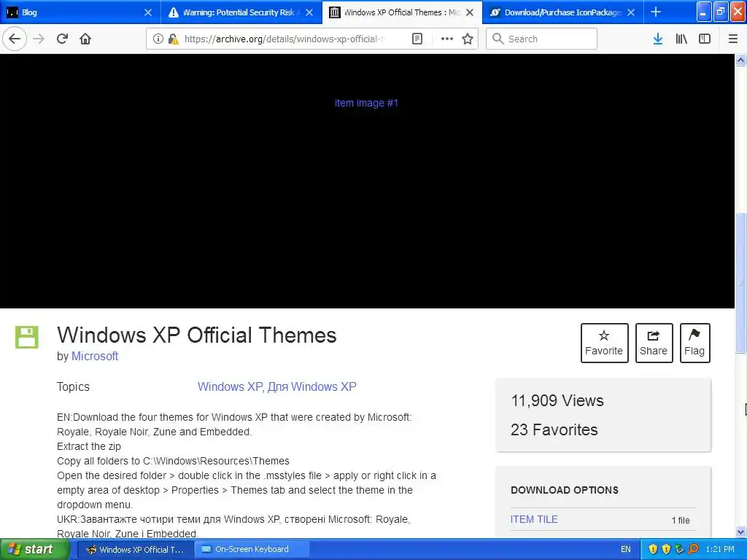Screen dimensions: 747x560
Task: Open the Windows Start menu
Action: [x=34, y=550]
